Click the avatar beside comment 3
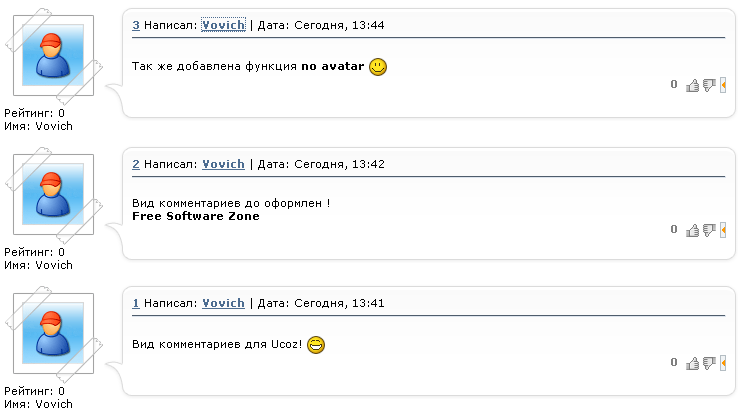Viewport: 744px width, 413px height. 53,56
